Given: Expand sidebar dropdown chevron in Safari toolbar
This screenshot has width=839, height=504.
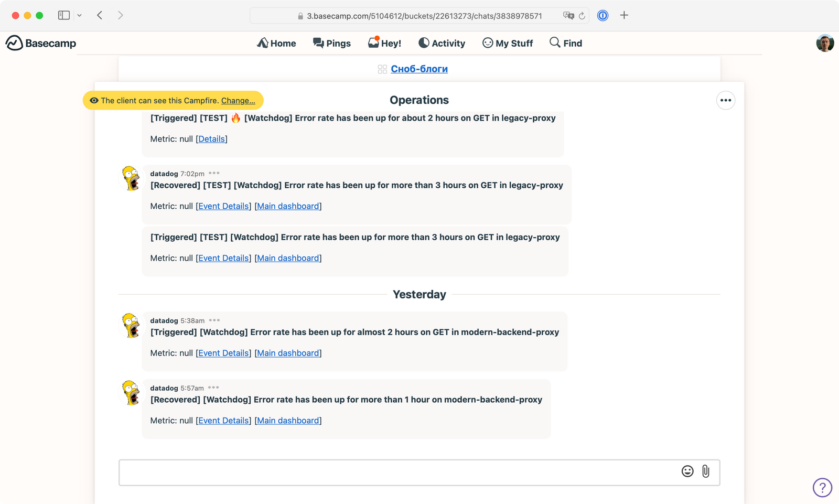Looking at the screenshot, I should (x=80, y=16).
